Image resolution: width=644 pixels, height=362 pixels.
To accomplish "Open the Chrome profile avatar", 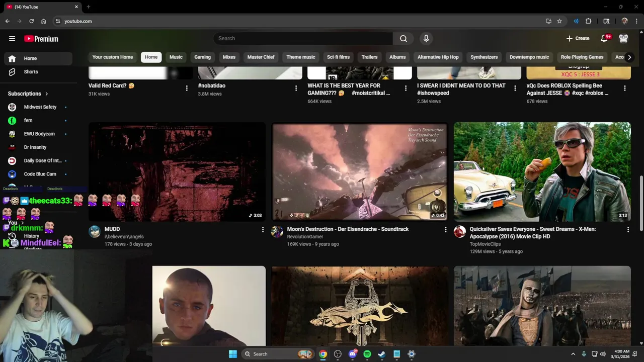I will 624,21.
